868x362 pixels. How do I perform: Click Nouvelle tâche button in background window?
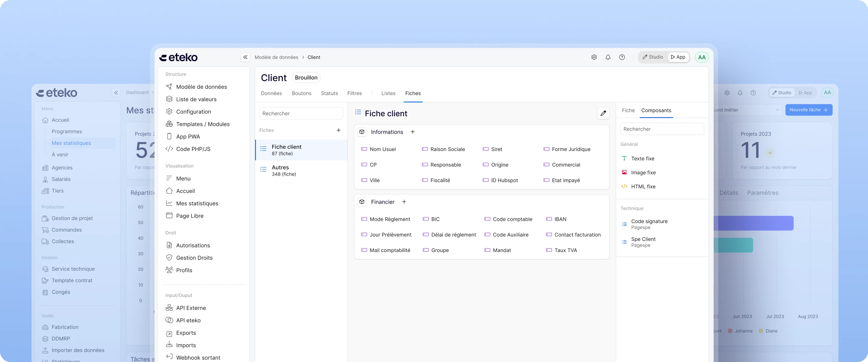809,110
